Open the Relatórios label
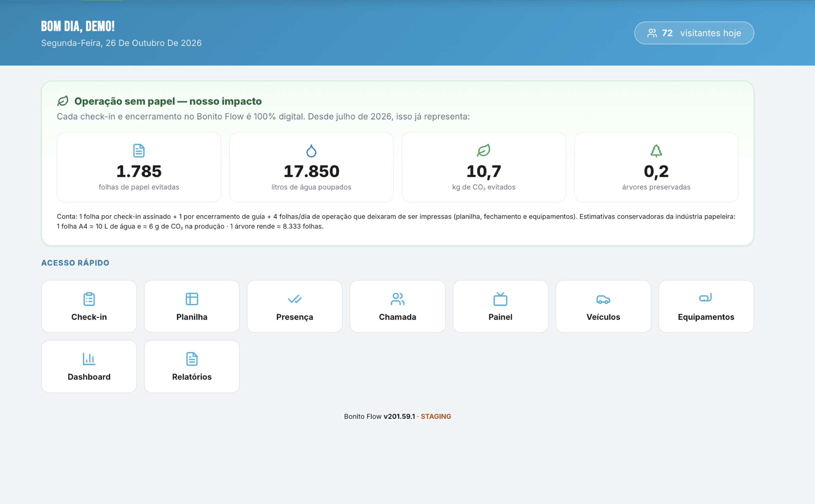This screenshot has height=504, width=815. coord(192,377)
